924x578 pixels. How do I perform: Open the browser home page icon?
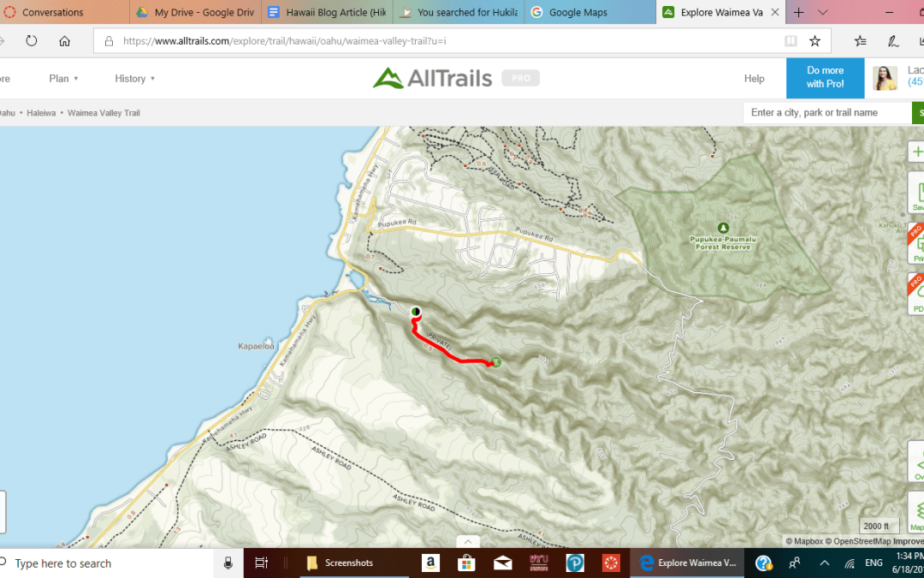[x=65, y=41]
